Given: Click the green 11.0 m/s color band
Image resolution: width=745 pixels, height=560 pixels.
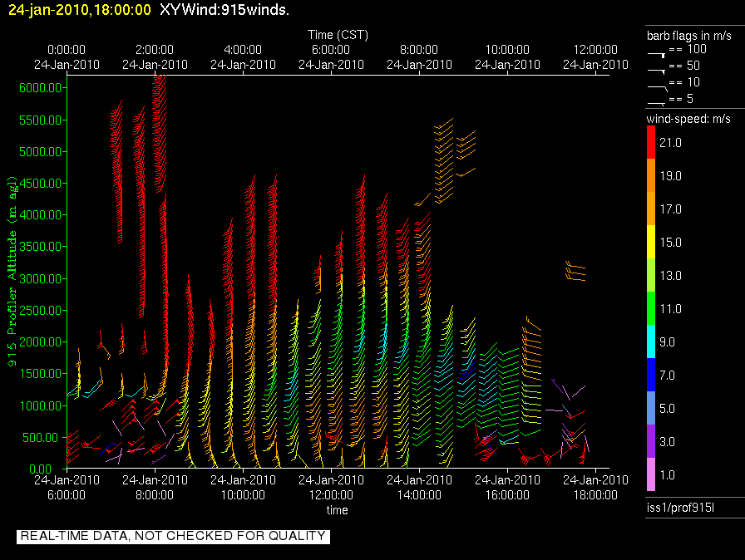Looking at the screenshot, I should pos(651,308).
